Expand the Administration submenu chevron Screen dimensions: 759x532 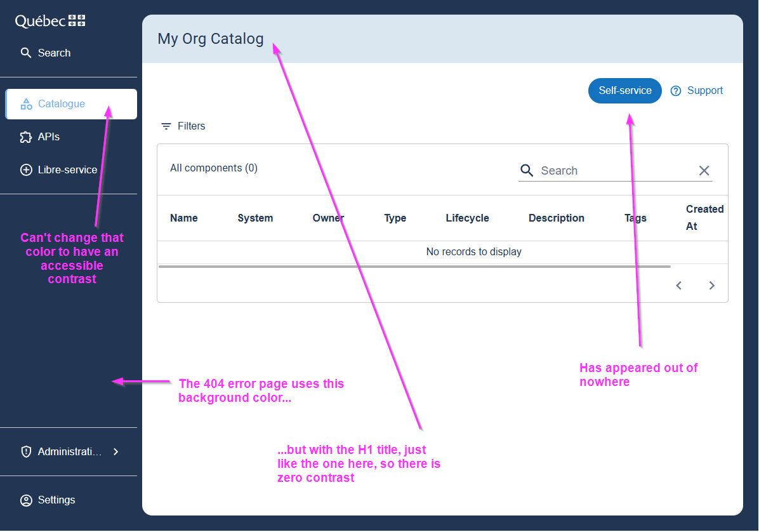(115, 452)
